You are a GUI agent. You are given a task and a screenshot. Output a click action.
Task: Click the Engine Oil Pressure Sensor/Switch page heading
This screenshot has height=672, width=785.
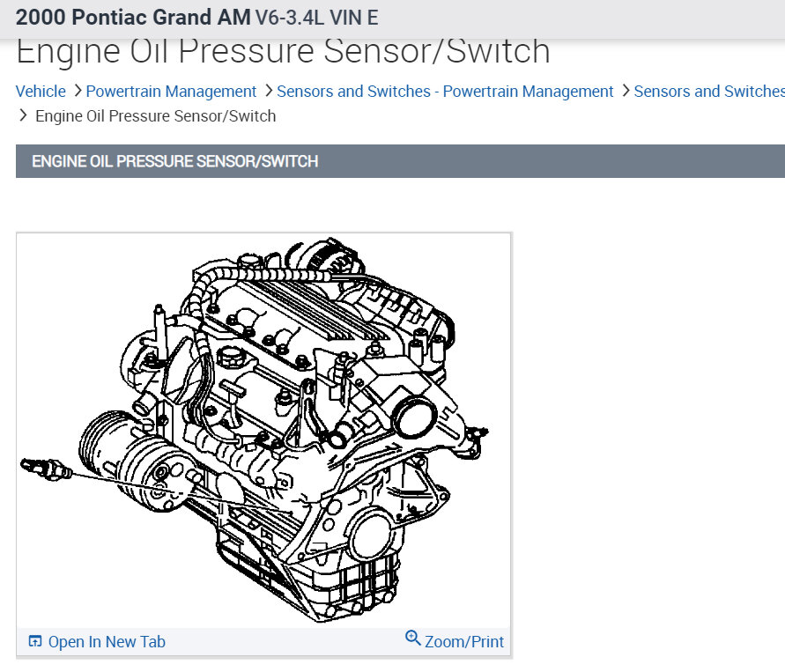pyautogui.click(x=284, y=51)
